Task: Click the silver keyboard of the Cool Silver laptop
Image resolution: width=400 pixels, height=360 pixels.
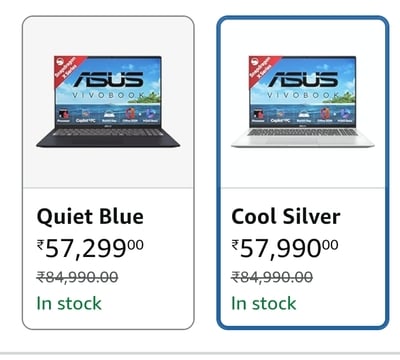Action: click(302, 133)
